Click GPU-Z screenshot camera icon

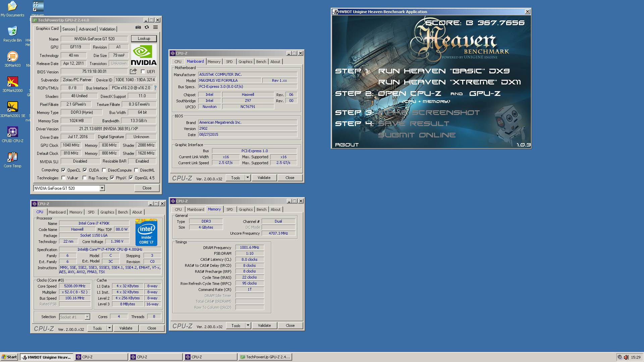coord(138,27)
